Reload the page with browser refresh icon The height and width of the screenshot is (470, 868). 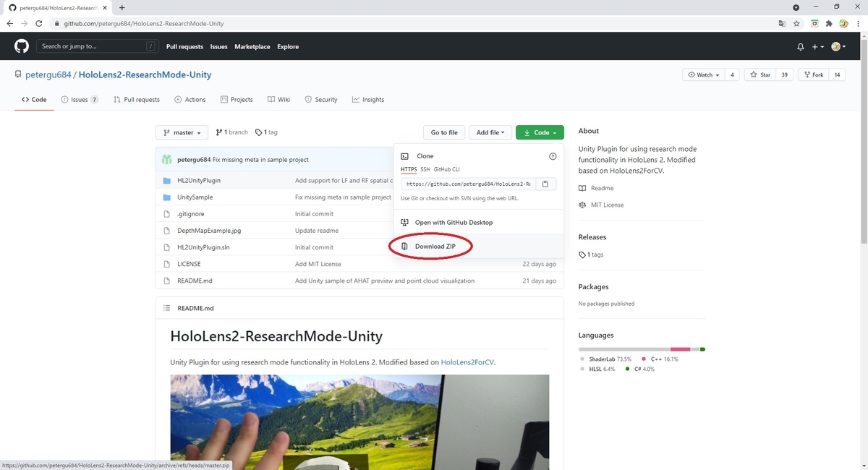point(39,23)
